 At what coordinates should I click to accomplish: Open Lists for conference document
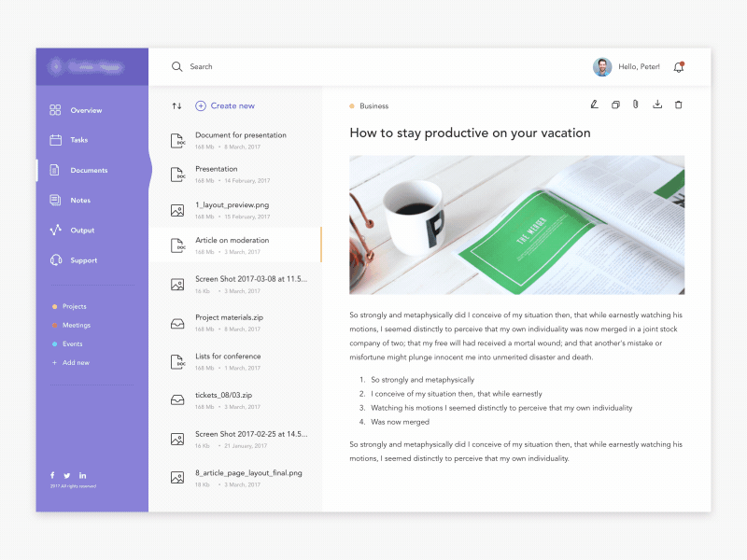236,361
